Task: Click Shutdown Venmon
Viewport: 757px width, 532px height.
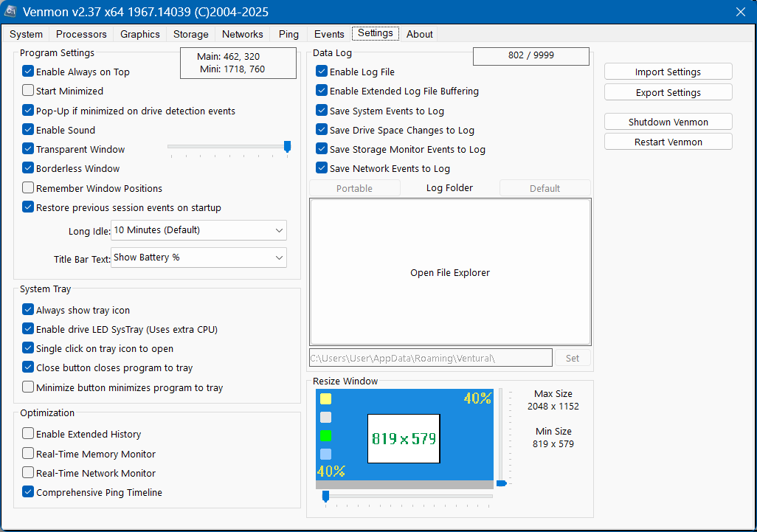Action: click(668, 122)
